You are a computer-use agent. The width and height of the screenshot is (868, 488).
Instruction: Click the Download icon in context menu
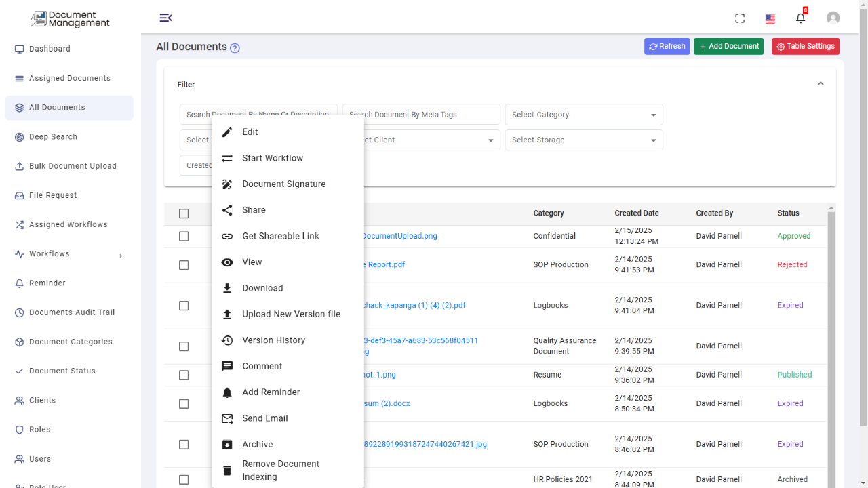[227, 288]
